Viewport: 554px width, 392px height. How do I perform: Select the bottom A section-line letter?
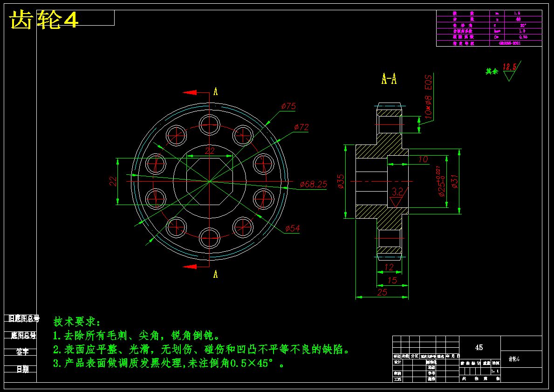(216, 274)
